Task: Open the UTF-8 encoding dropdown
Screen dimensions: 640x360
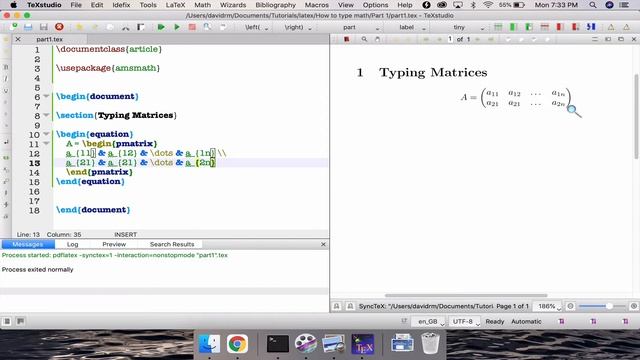Action: (465, 322)
